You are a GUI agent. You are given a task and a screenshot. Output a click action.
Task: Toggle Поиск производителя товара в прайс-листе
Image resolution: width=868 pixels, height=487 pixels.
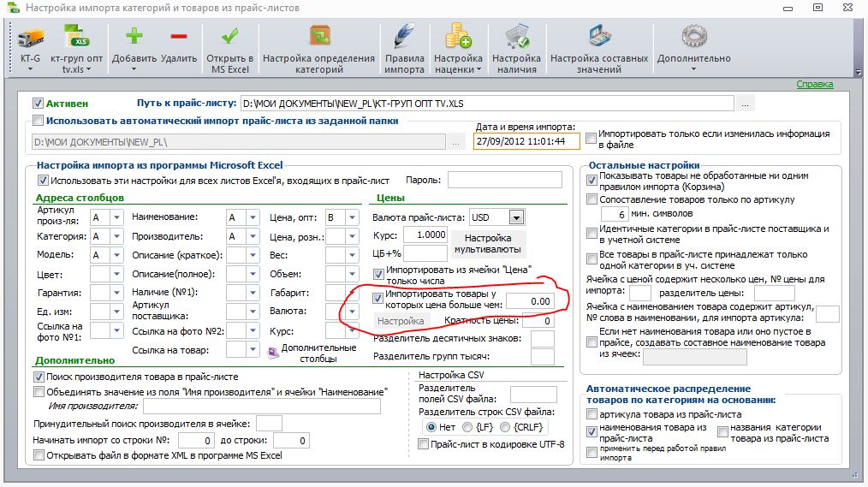click(39, 377)
